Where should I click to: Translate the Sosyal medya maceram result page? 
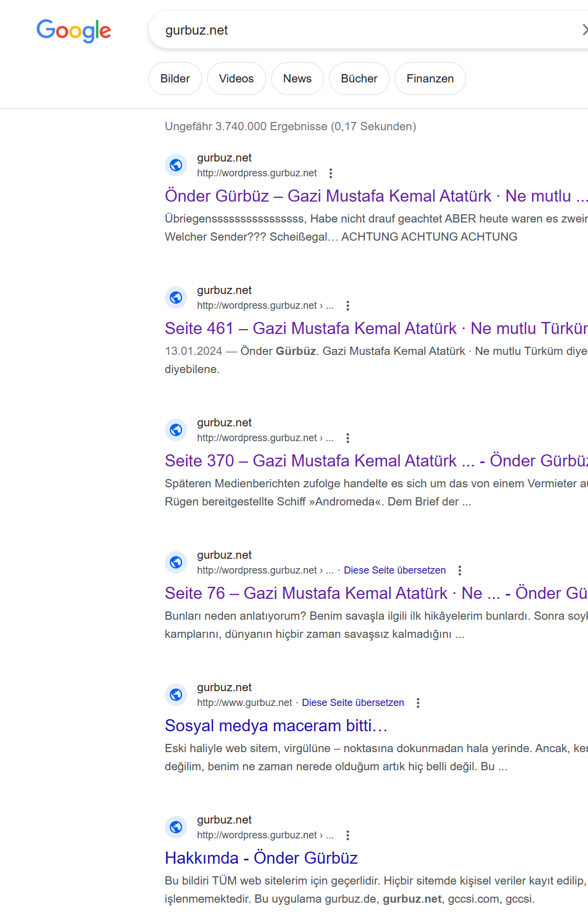[x=353, y=703]
